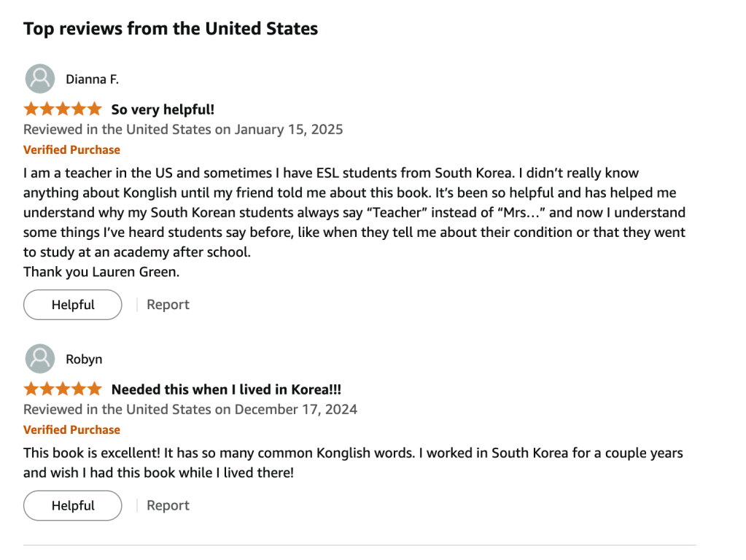
Task: Open Robyn's reviewer profile name
Action: [x=84, y=359]
